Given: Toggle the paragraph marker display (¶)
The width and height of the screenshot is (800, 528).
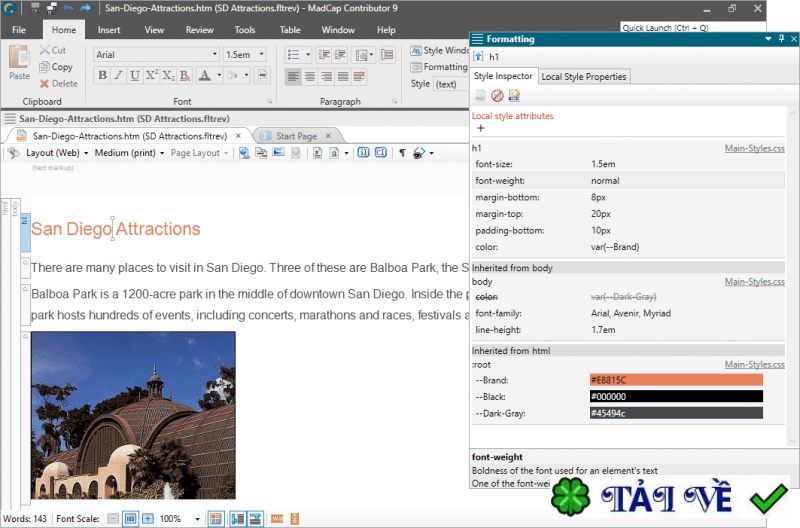Looking at the screenshot, I should [x=402, y=153].
